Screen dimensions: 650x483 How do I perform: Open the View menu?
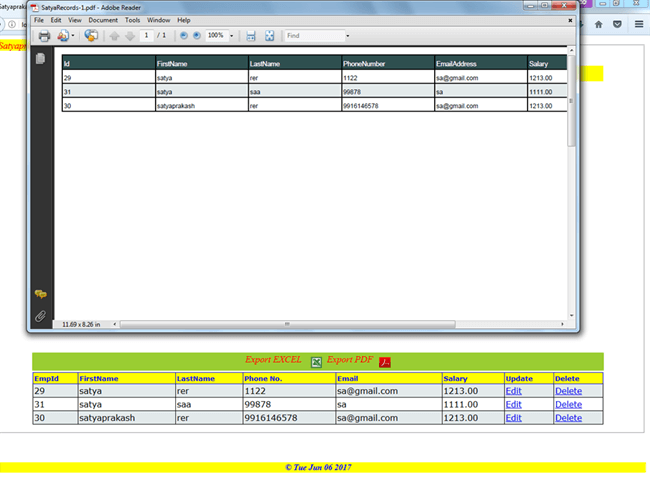75,20
